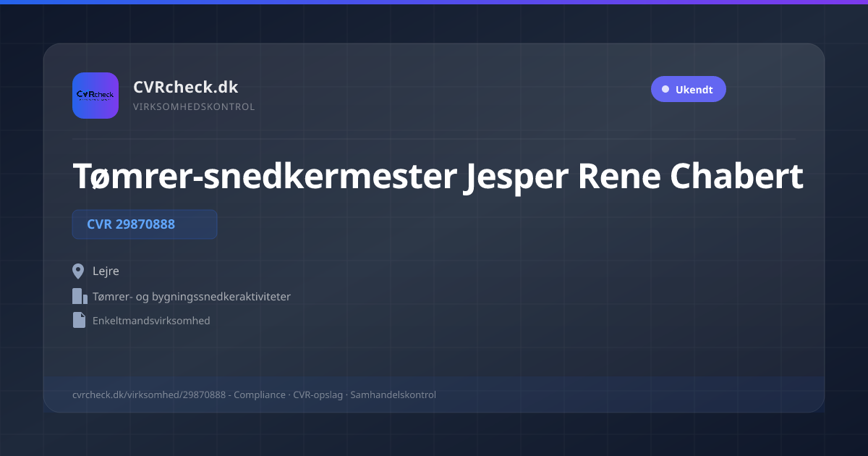868x456 pixels.
Task: Select the Tømrer- og bygningssnedkeraktiviteter industry text
Action: point(192,297)
